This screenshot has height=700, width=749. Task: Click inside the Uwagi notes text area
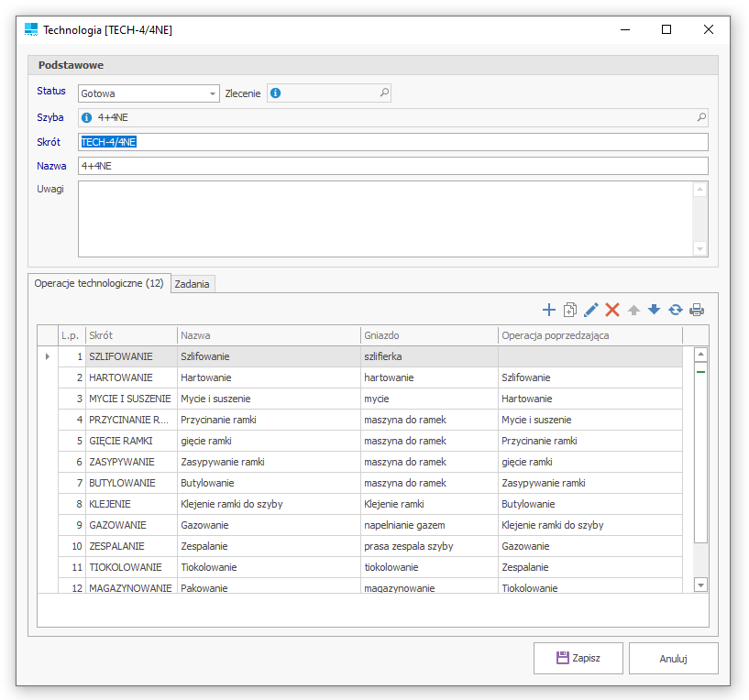tap(385, 218)
